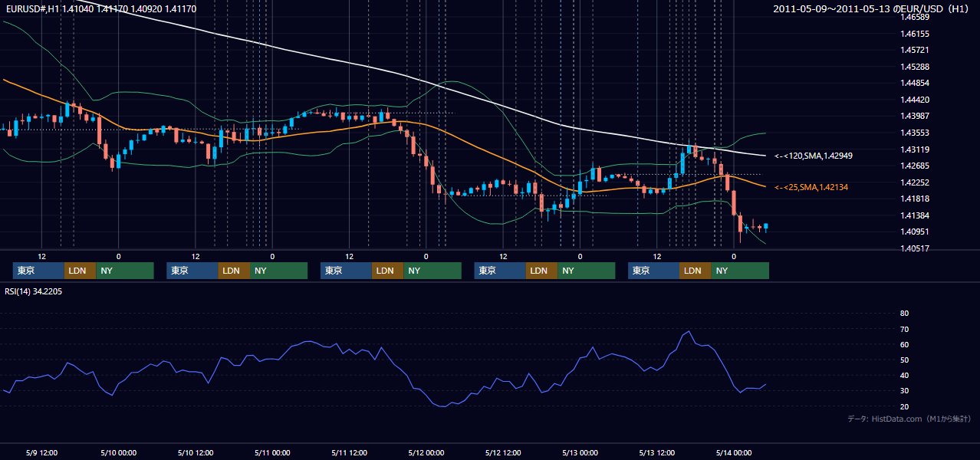Click price axis label 1.44420

click(x=914, y=100)
